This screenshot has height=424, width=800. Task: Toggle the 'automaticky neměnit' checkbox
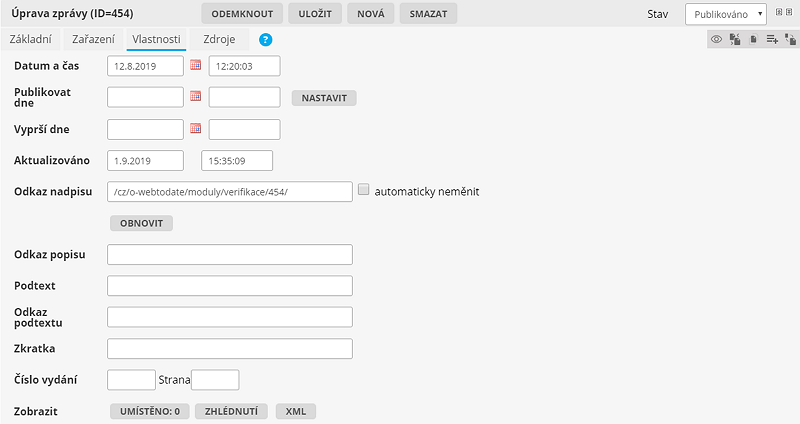(x=364, y=190)
